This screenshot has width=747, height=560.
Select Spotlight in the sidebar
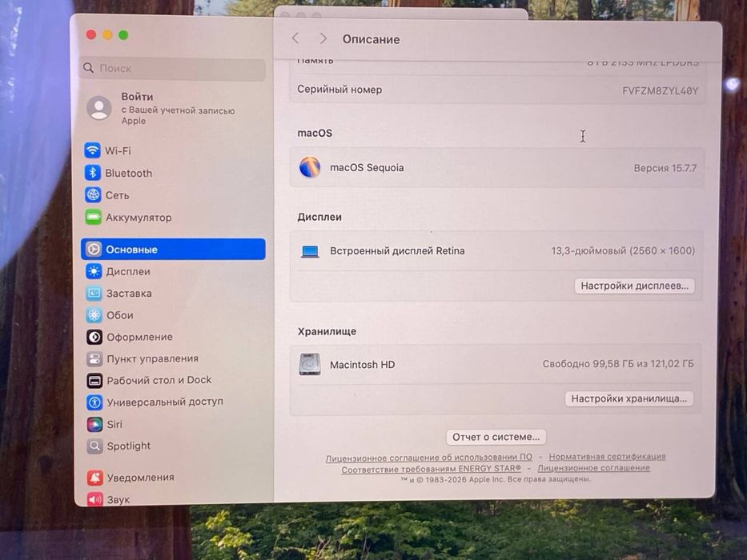coord(174,446)
